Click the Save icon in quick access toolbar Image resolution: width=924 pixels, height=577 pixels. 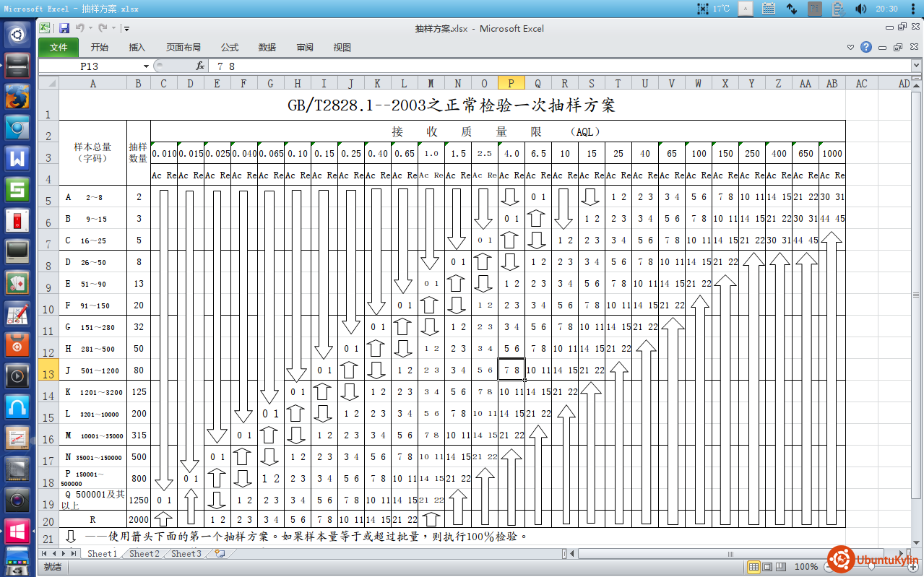click(64, 28)
